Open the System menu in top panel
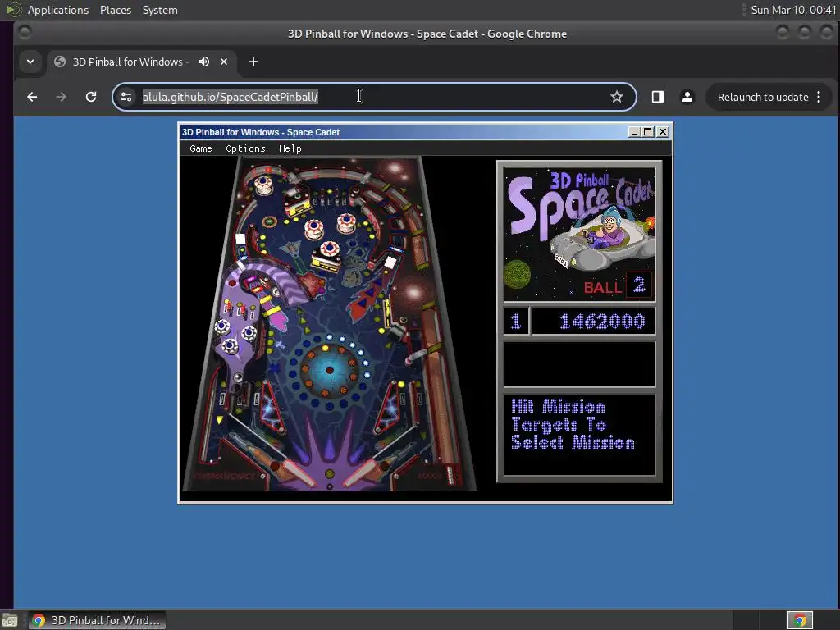The image size is (840, 630). coord(160,10)
